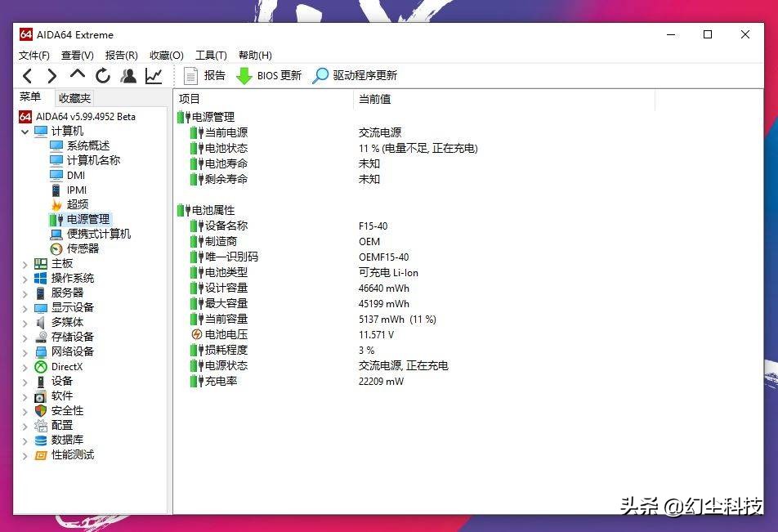Switch to the 收藏夹 tab
Viewport: 778px width, 532px height.
pyautogui.click(x=74, y=97)
